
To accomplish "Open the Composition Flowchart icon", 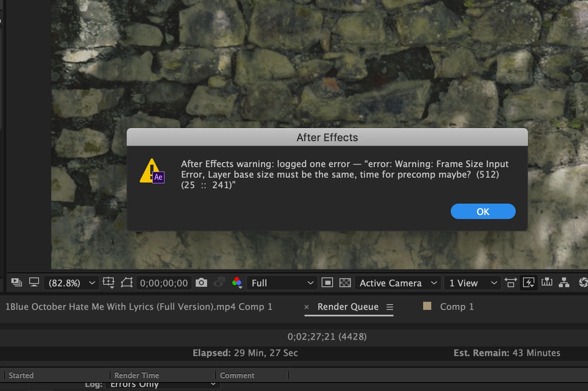I will pos(564,282).
